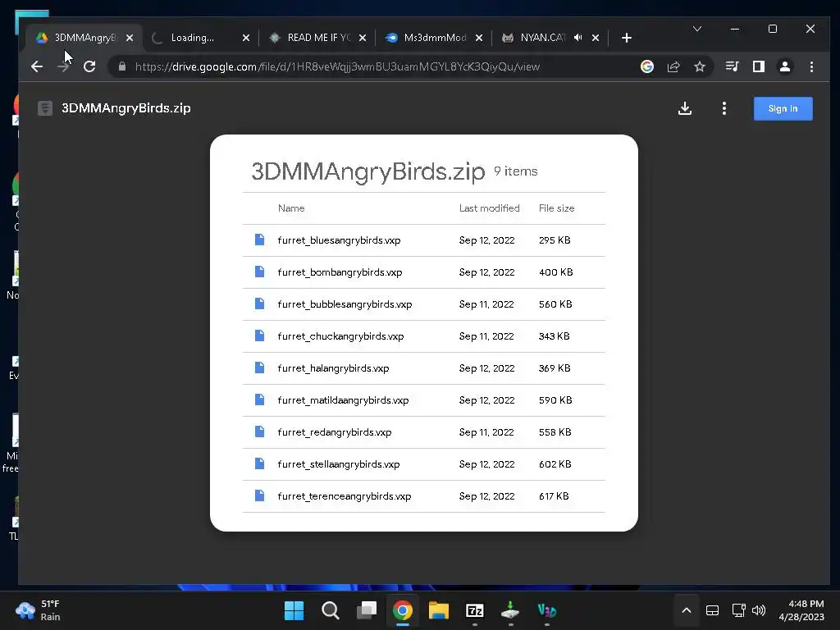Click file icon of furret_terenceangrybirds.vxp
The height and width of the screenshot is (630, 840).
(259, 495)
